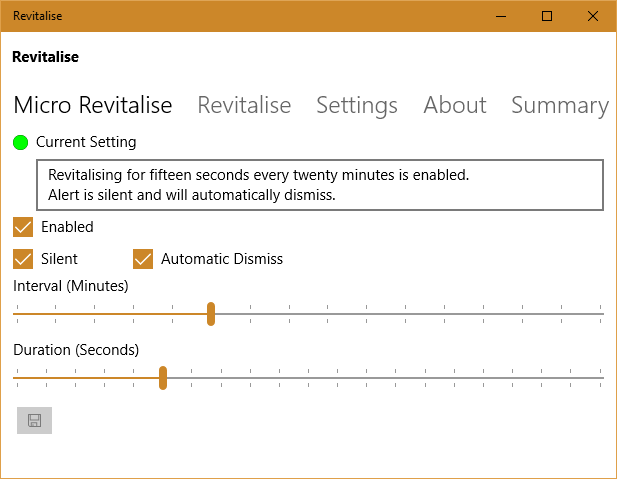Uncheck the Enabled checkbox
This screenshot has width=617, height=479.
(23, 227)
